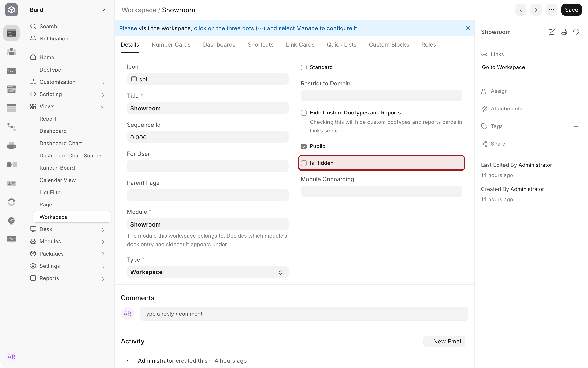Image resolution: width=588 pixels, height=368 pixels.
Task: Open the table grid icon in dock
Action: 11,108
